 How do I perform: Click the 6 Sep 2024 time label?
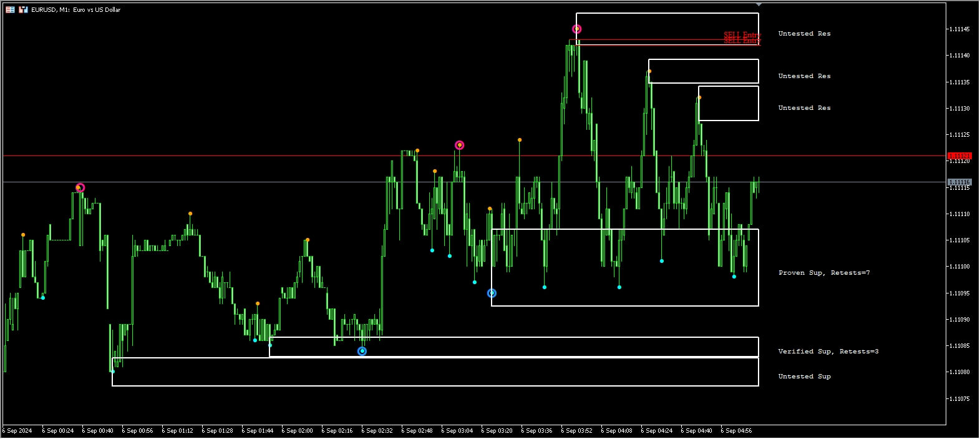pyautogui.click(x=17, y=431)
